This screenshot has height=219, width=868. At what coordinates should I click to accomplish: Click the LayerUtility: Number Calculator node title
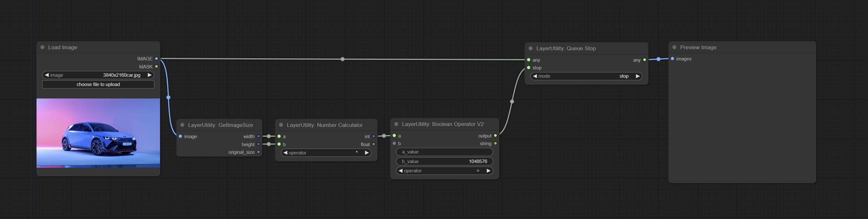[325, 125]
